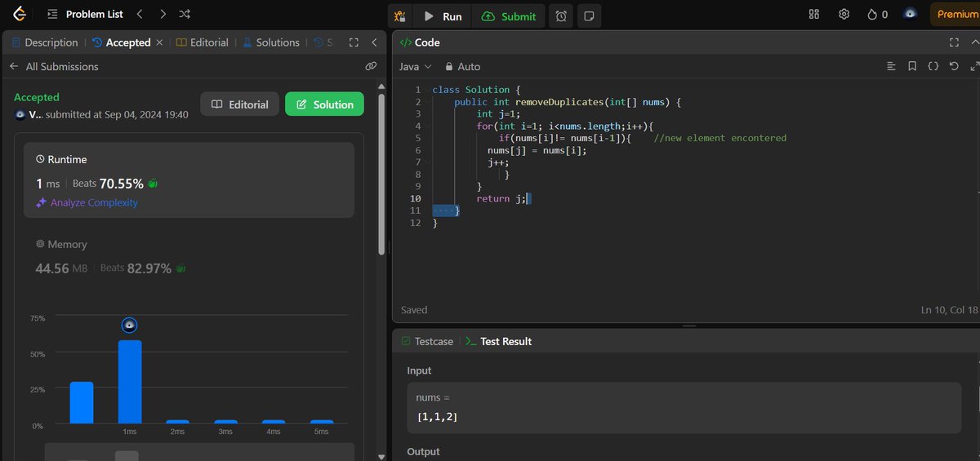Maximize the Code panel

pos(954,42)
